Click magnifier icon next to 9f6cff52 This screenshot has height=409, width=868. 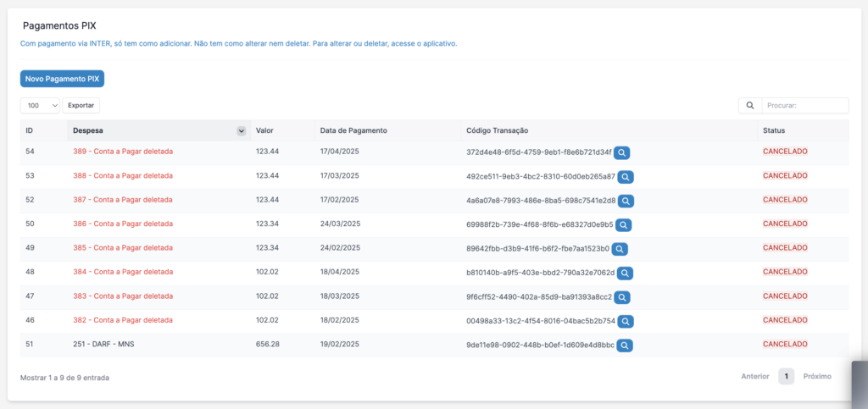pyautogui.click(x=622, y=298)
